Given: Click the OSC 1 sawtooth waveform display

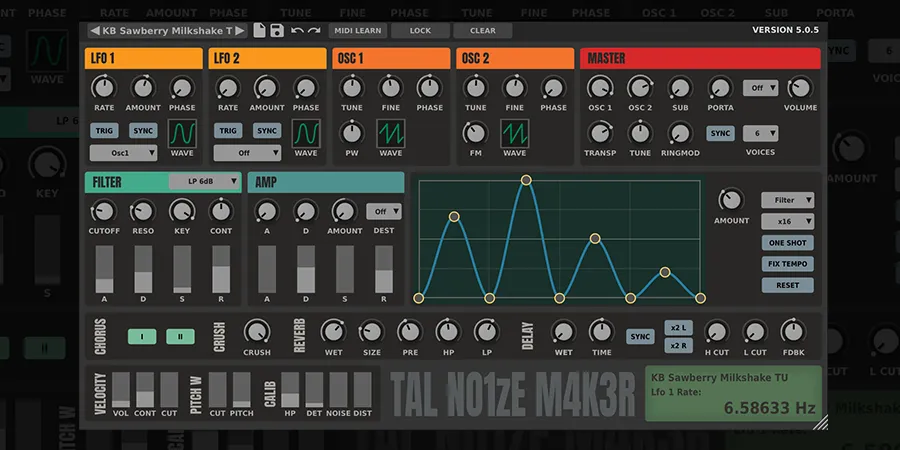Looking at the screenshot, I should tap(390, 132).
